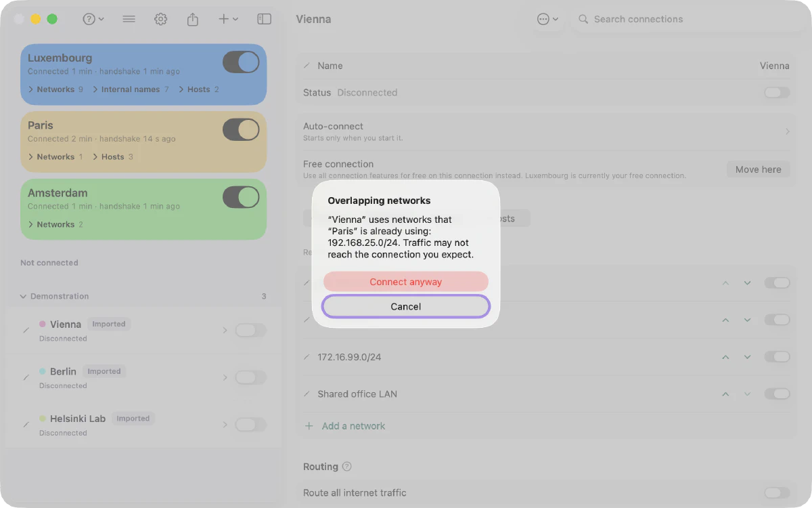Screen dimensions: 812x508
Task: Turn off the Amsterdam connection switch
Action: [x=241, y=197]
